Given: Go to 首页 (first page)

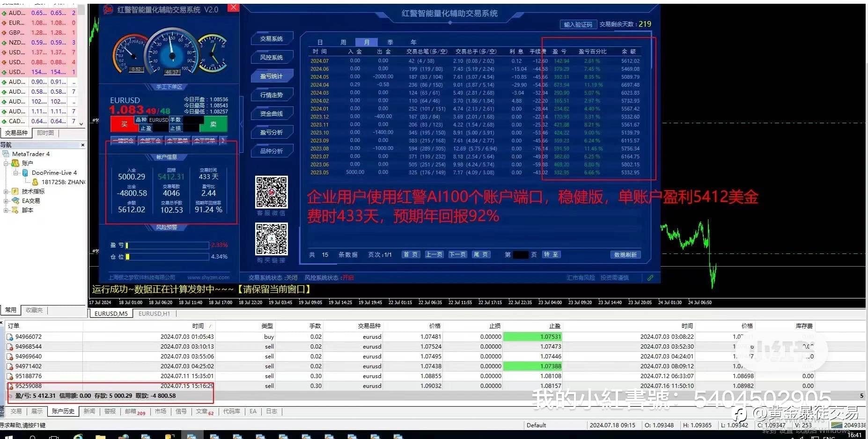Looking at the screenshot, I should (x=411, y=255).
